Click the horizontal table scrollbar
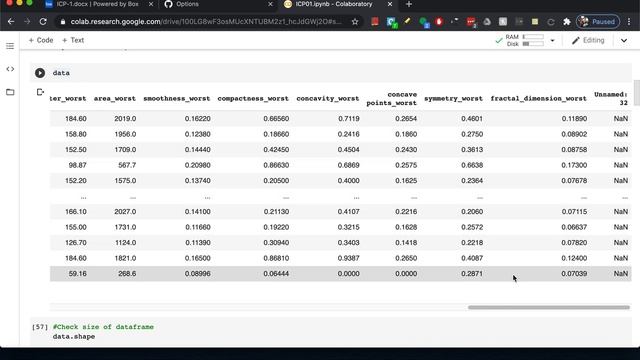 point(549,307)
